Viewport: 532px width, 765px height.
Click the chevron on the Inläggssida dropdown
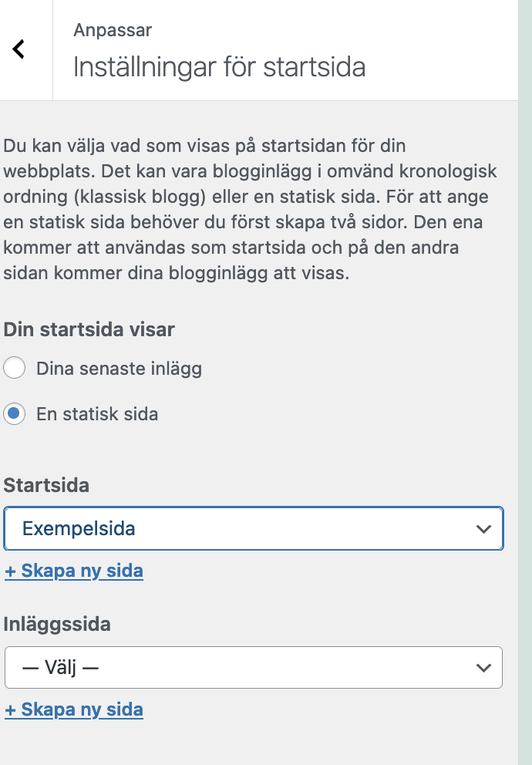coord(484,668)
